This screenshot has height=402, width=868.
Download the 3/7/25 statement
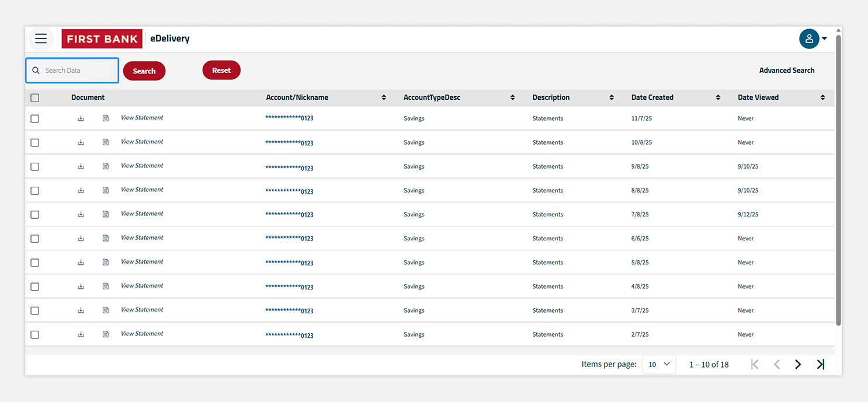tap(81, 310)
